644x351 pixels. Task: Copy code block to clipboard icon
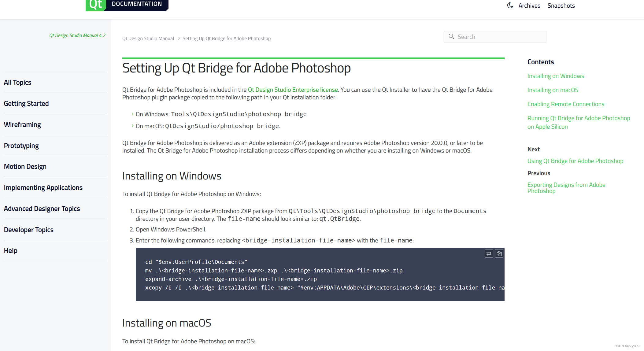[499, 253]
